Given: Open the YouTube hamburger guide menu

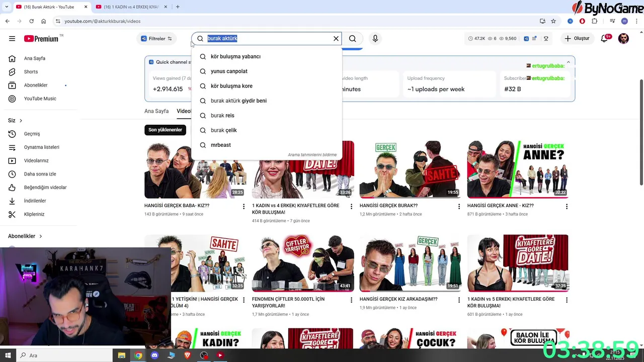Looking at the screenshot, I should (12, 39).
